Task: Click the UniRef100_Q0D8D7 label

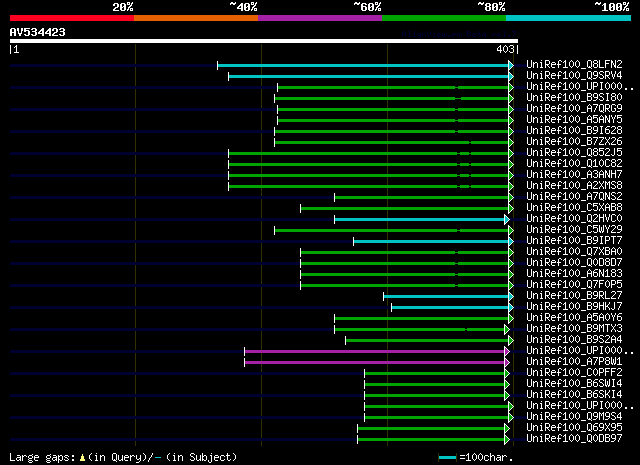Action: click(574, 263)
